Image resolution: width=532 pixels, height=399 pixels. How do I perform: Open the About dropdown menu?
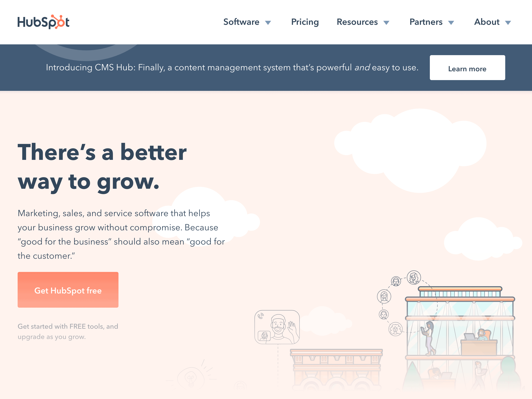[x=493, y=22]
